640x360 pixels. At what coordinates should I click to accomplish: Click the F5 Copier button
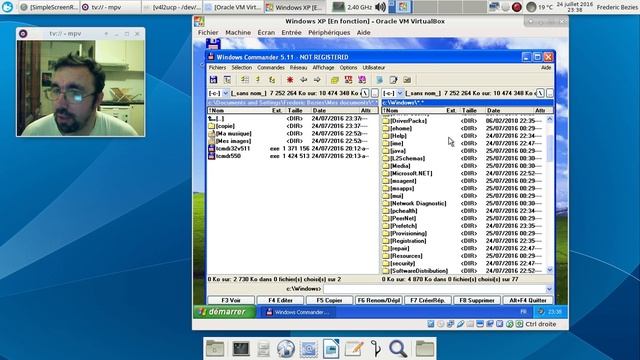329,300
